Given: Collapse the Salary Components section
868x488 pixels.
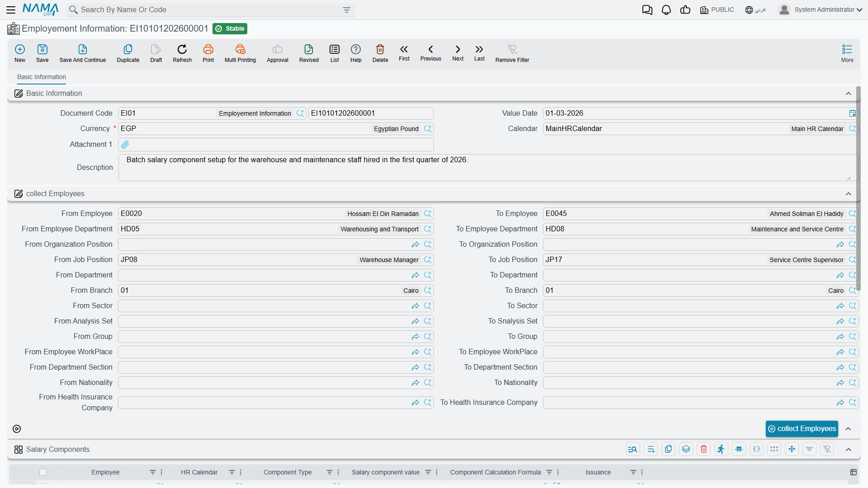Looking at the screenshot, I should click(x=849, y=450).
